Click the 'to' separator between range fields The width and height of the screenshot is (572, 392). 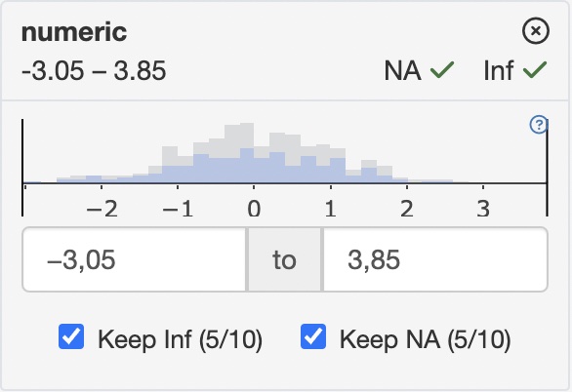coord(285,259)
